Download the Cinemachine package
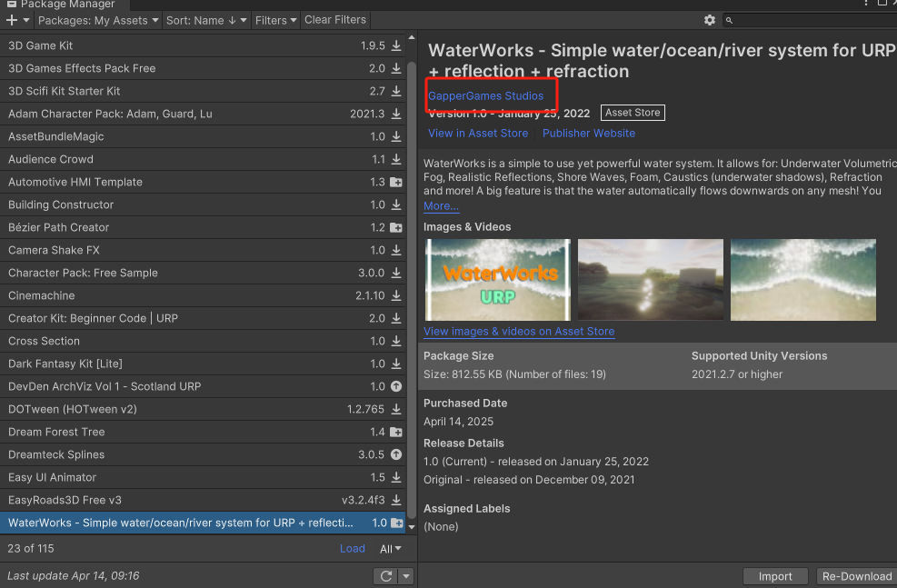897x588 pixels. 396,295
